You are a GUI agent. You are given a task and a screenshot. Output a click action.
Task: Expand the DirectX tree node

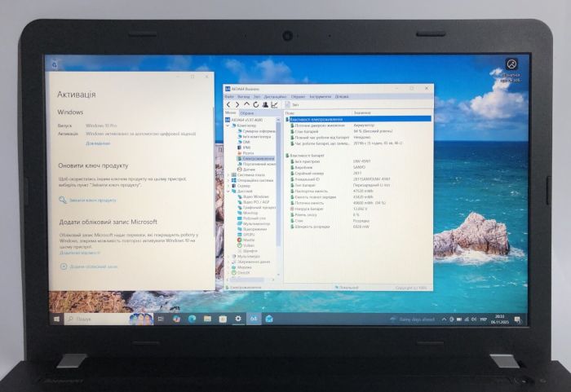(228, 273)
